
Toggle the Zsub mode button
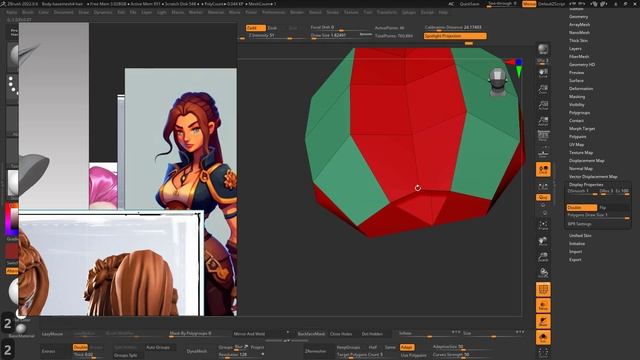point(272,28)
